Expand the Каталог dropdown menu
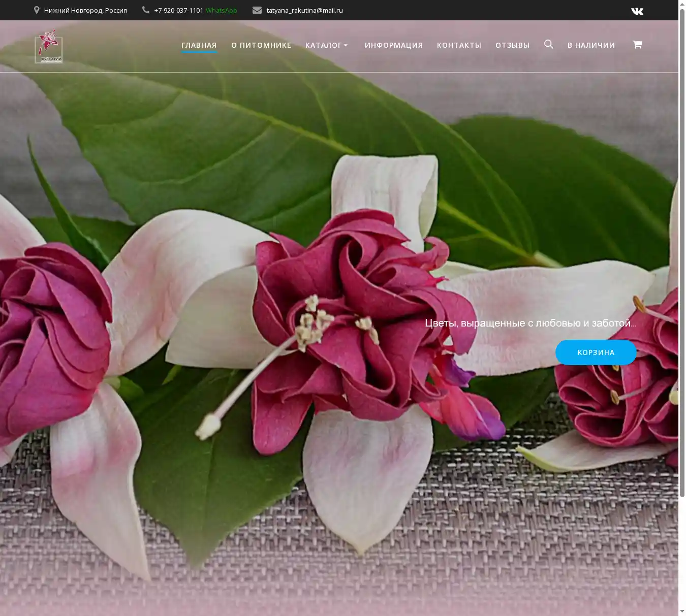The width and height of the screenshot is (686, 616). 327,45
